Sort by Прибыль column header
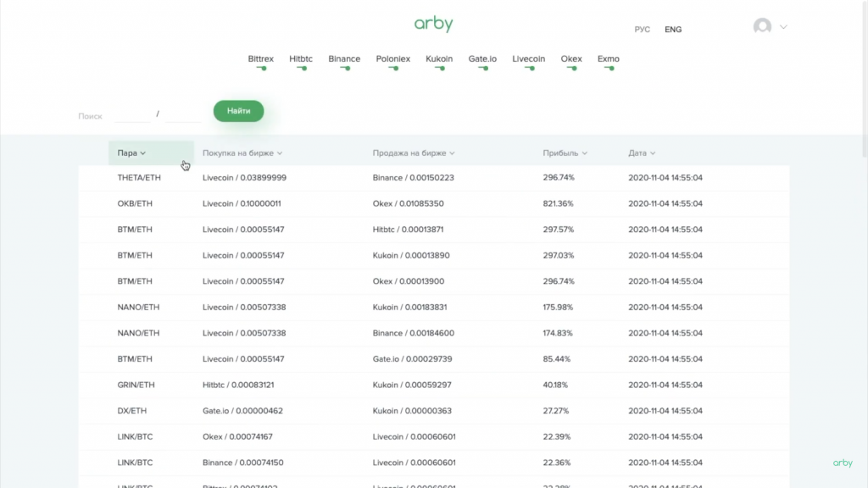 [x=565, y=153]
